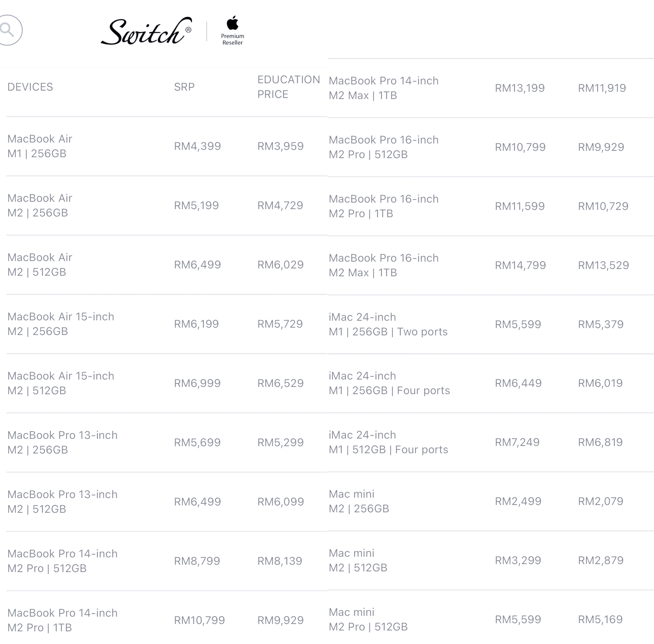This screenshot has height=644, width=654.
Task: Select the DEVICES column header
Action: click(30, 87)
